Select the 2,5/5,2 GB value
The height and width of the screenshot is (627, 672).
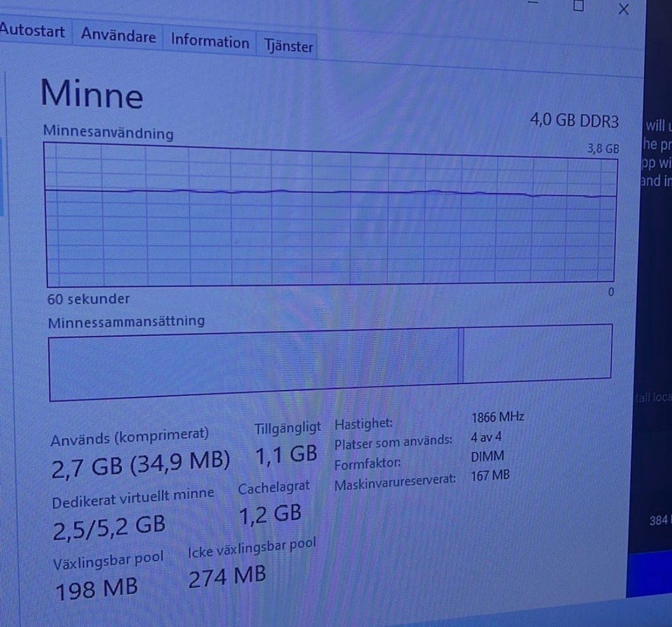(109, 528)
